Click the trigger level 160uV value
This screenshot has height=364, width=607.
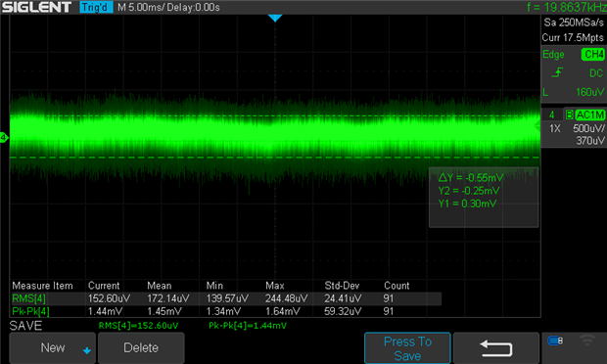tap(589, 92)
